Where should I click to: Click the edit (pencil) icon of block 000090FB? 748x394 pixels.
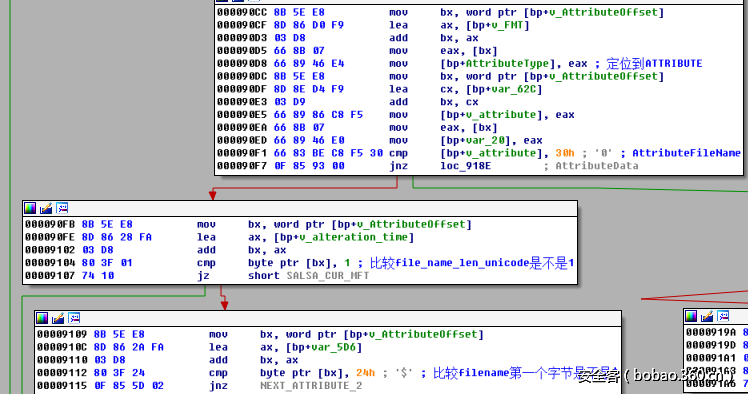46,208
